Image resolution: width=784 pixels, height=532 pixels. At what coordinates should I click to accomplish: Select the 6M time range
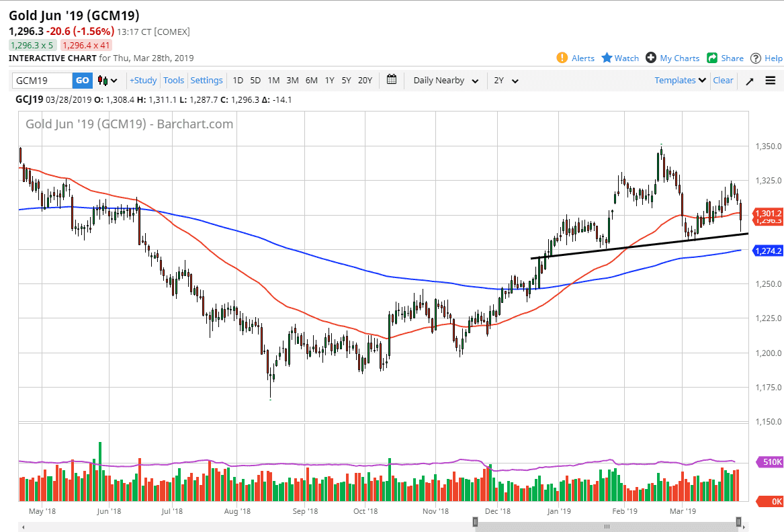click(x=311, y=81)
